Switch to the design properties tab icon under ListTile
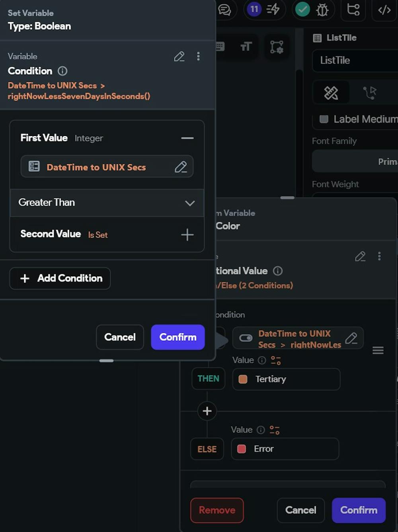398x532 pixels. [x=331, y=93]
